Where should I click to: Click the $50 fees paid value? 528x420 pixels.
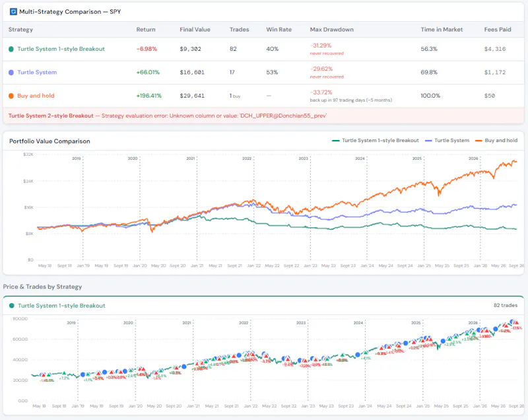pyautogui.click(x=490, y=96)
